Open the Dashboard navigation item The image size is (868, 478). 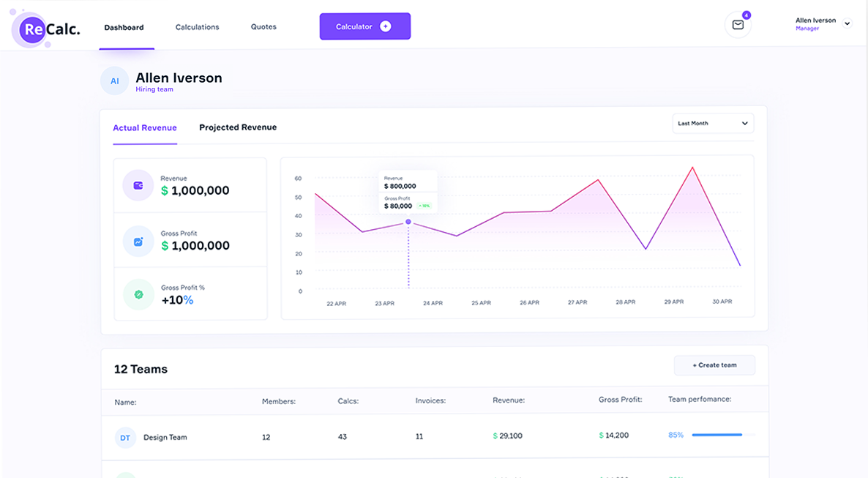point(124,28)
